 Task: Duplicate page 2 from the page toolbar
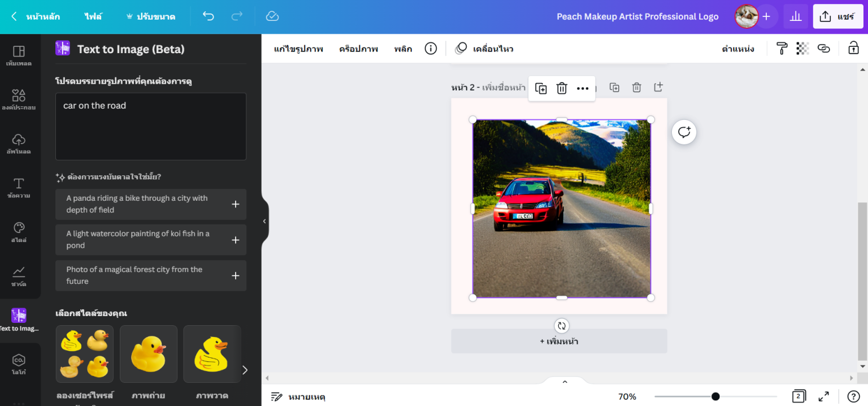pos(614,87)
